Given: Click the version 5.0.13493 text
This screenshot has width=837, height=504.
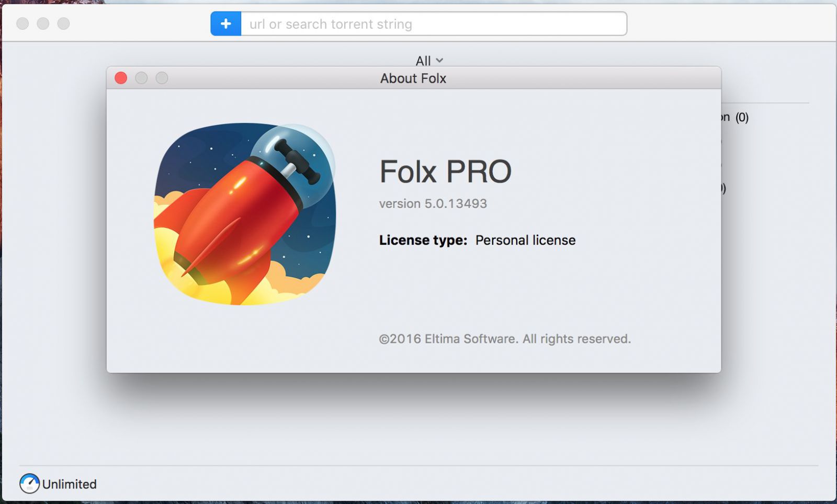Looking at the screenshot, I should click(433, 203).
